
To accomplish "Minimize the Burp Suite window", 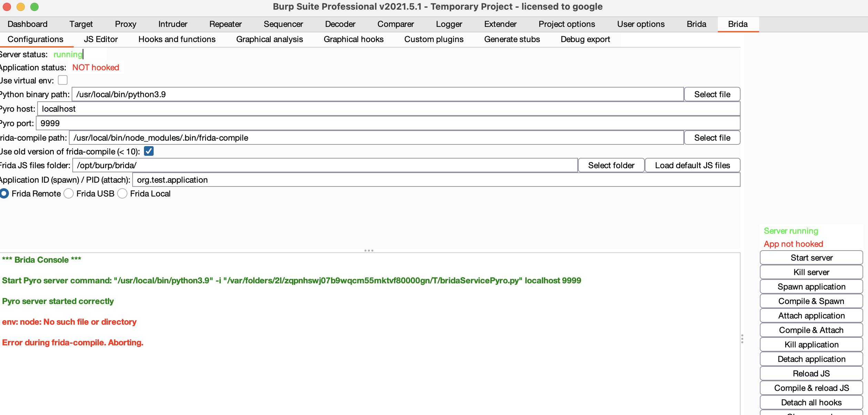I will pos(21,7).
